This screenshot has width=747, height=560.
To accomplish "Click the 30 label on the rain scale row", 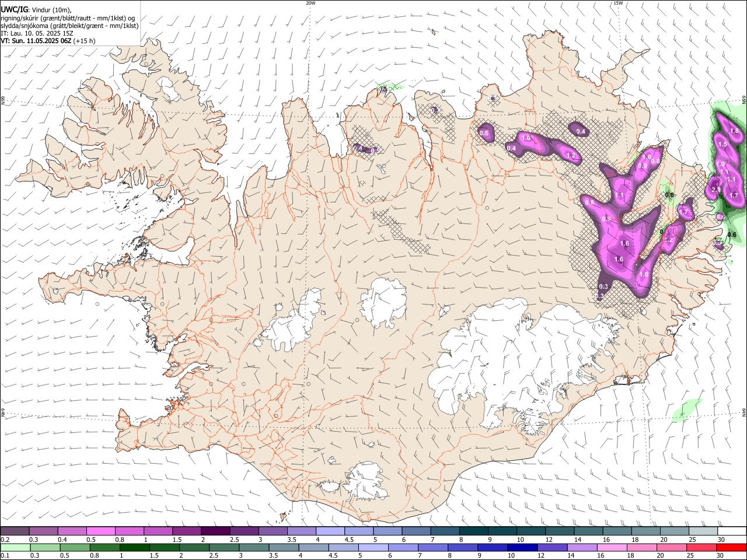I will 721,555.
